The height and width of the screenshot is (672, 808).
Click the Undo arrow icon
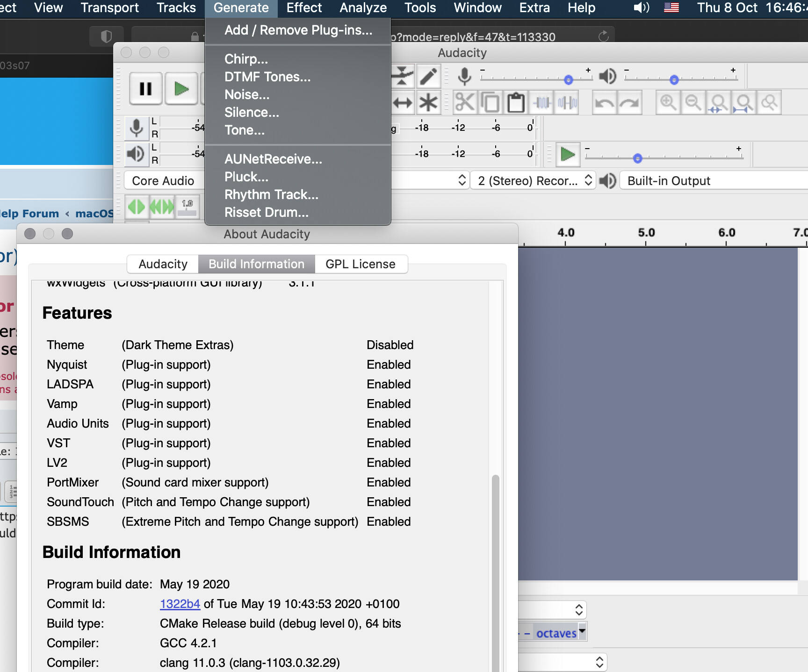pos(604,102)
